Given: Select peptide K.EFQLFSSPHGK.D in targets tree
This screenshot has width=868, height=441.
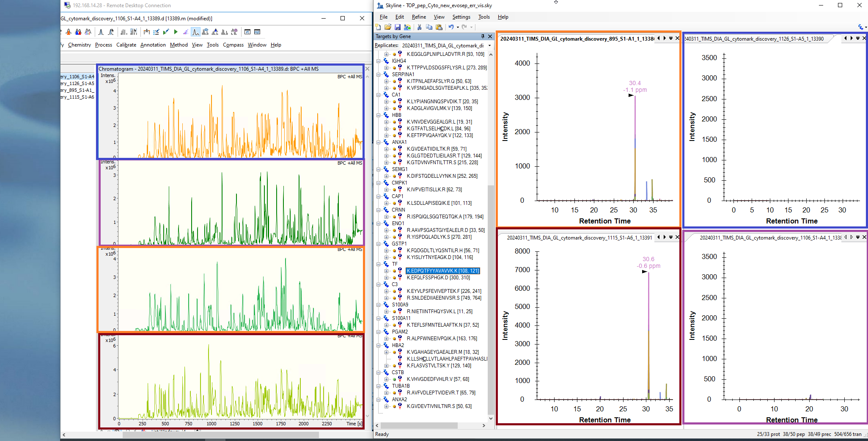Looking at the screenshot, I should 438,278.
